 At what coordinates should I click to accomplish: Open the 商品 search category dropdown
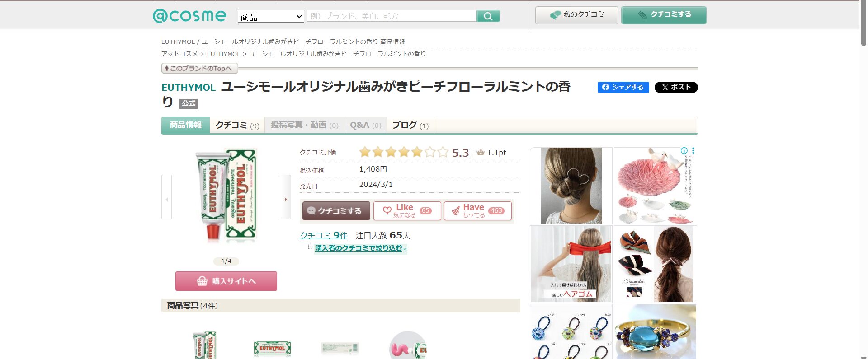click(x=271, y=17)
